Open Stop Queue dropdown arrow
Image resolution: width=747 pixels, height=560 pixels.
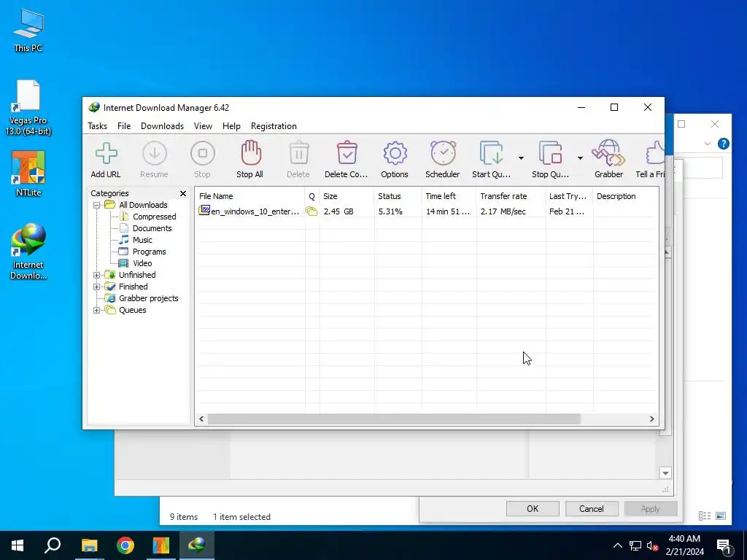tap(580, 158)
